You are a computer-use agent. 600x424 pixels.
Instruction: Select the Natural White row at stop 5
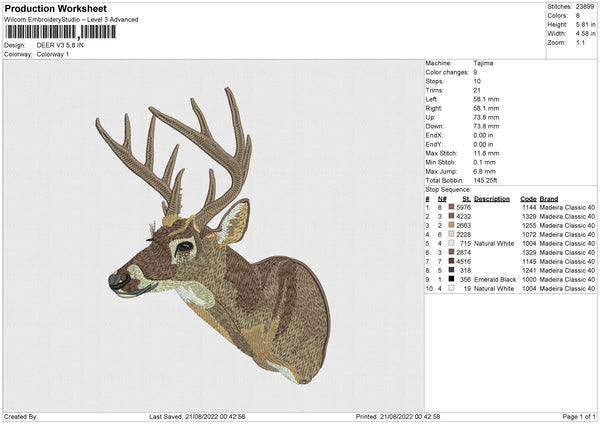(x=492, y=243)
